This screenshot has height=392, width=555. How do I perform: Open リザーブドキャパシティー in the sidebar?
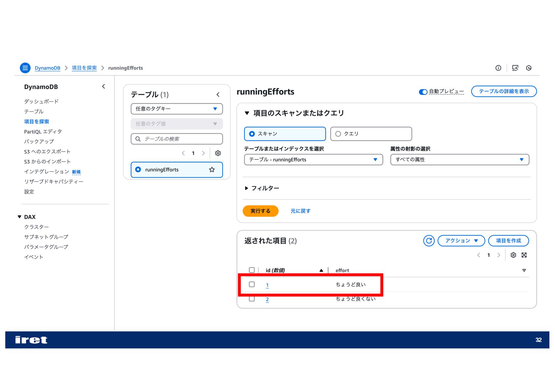coord(54,182)
